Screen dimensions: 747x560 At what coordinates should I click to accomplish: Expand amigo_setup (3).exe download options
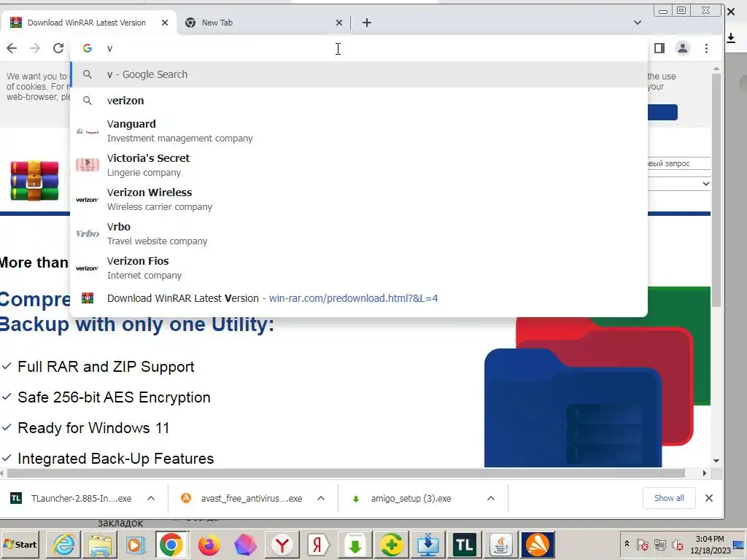pyautogui.click(x=491, y=498)
